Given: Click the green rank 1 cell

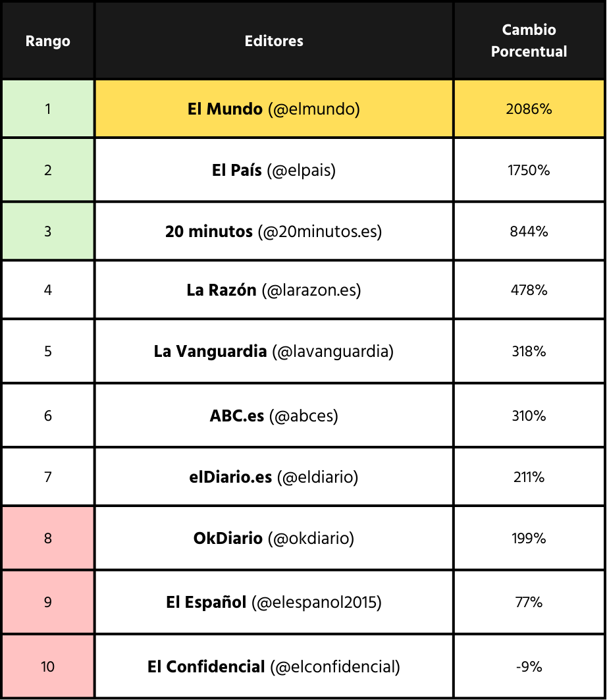Looking at the screenshot, I should pos(48,109).
